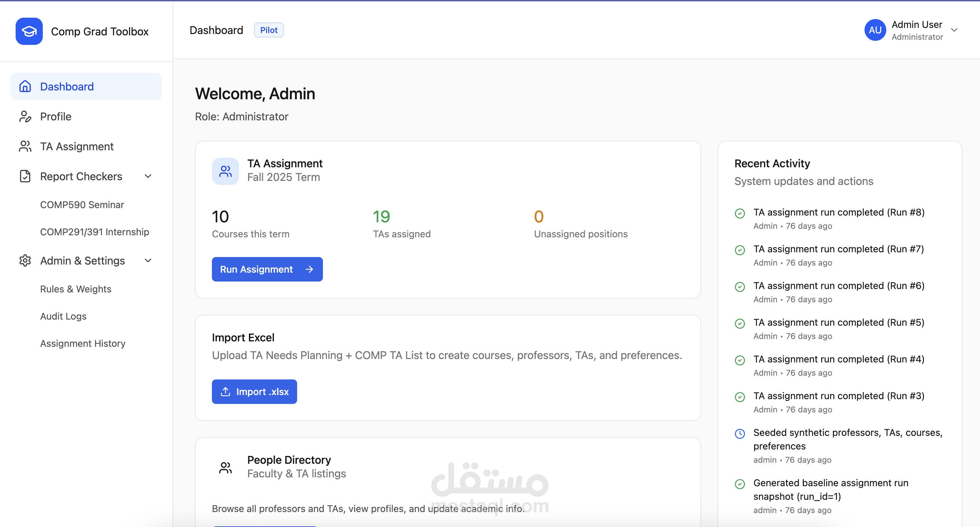Open the Run #8 completed activity entry
The width and height of the screenshot is (980, 527).
(x=838, y=213)
